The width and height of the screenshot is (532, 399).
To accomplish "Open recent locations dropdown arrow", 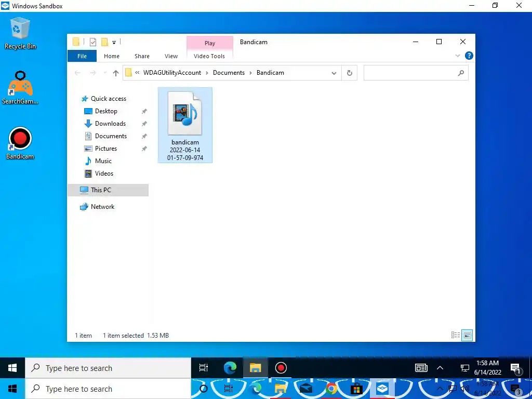I will click(x=105, y=73).
